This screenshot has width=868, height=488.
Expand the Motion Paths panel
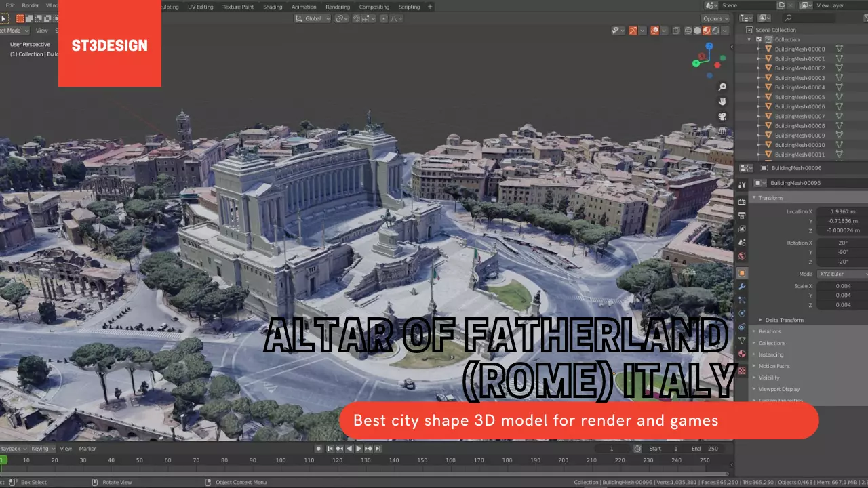pos(754,366)
